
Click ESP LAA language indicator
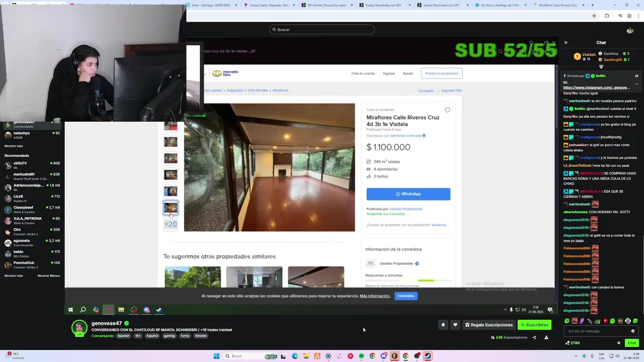point(601,356)
